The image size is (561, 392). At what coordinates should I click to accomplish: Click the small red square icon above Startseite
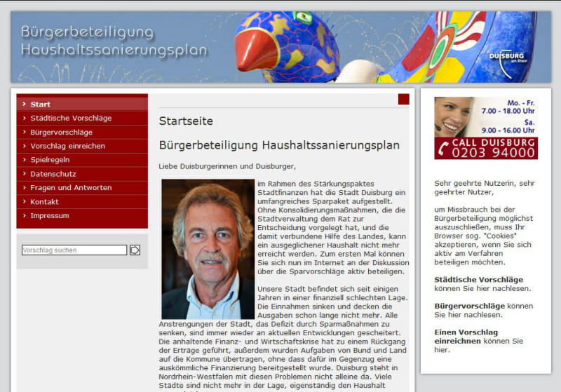pyautogui.click(x=404, y=99)
